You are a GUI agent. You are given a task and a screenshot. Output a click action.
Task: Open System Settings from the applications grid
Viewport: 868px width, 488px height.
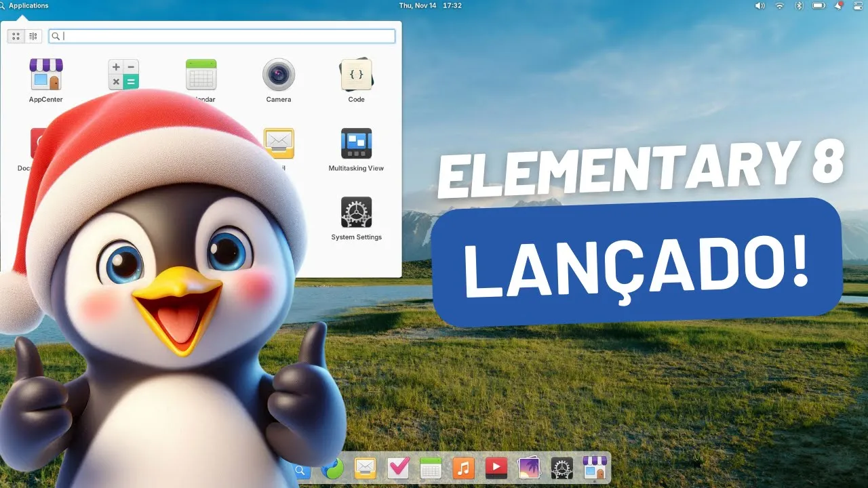(x=356, y=219)
